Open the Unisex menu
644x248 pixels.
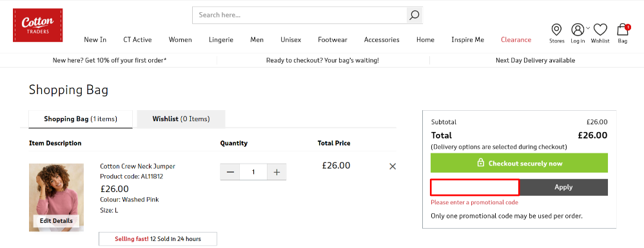(x=291, y=40)
